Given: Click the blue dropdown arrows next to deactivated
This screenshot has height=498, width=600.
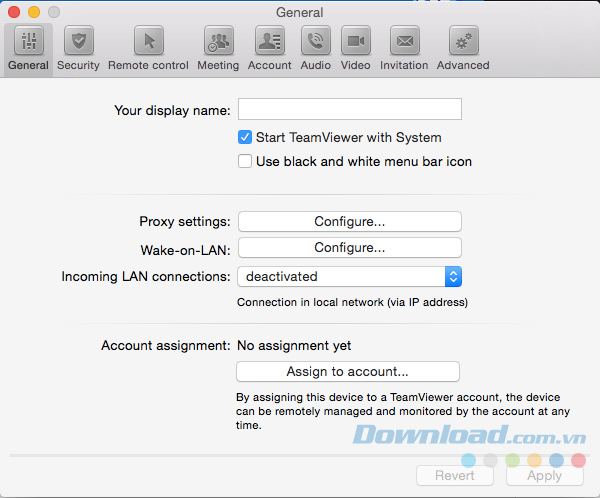Looking at the screenshot, I should pos(453,276).
